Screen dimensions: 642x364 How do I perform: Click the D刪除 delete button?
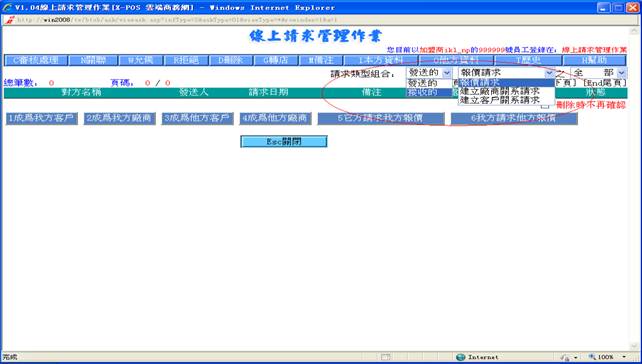click(230, 60)
